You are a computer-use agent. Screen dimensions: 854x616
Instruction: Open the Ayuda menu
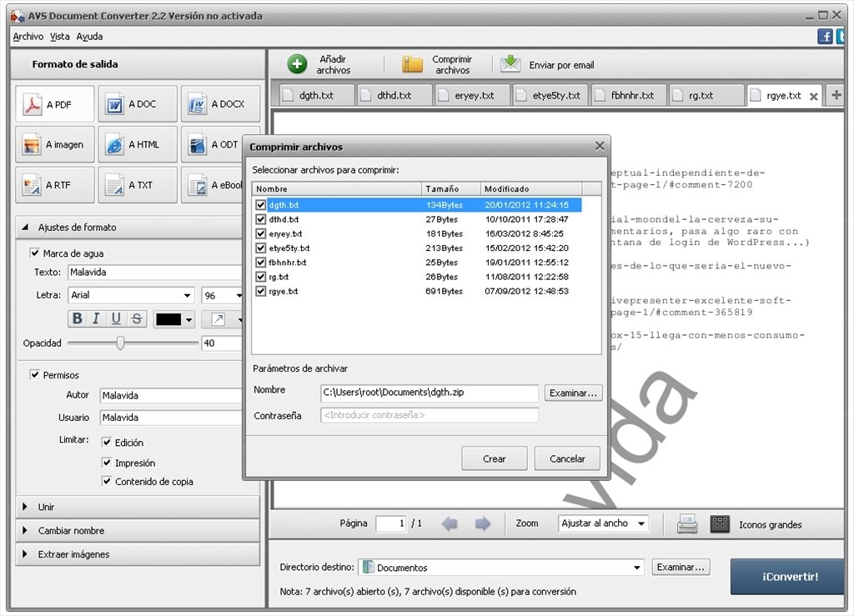89,37
